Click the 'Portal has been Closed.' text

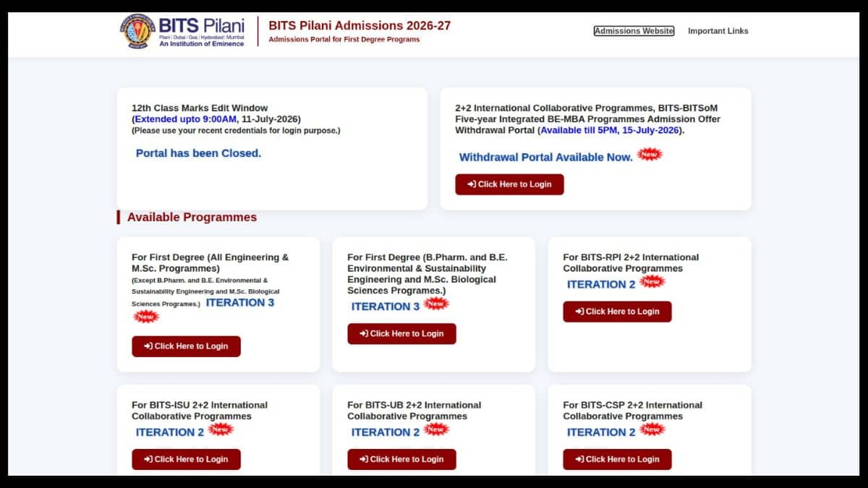pyautogui.click(x=198, y=153)
